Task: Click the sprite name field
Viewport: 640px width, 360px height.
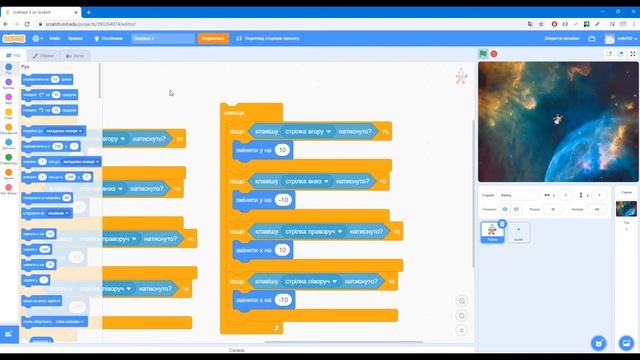Action: [519, 195]
